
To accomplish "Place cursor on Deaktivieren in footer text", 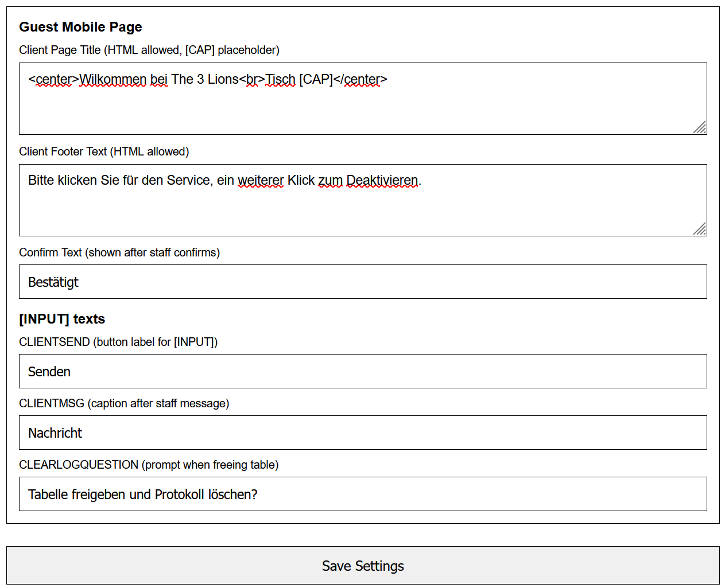I will pyautogui.click(x=382, y=180).
